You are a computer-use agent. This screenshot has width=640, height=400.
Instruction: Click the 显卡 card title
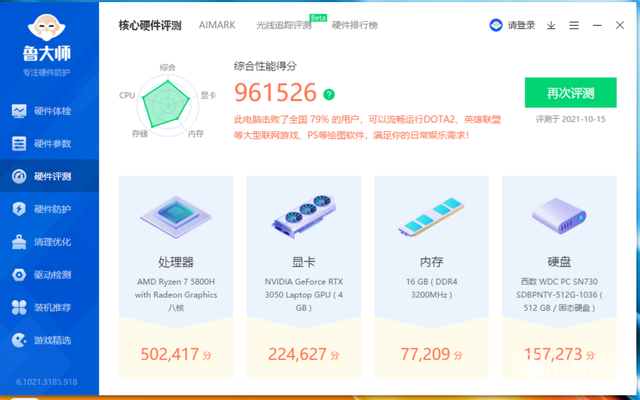(304, 262)
